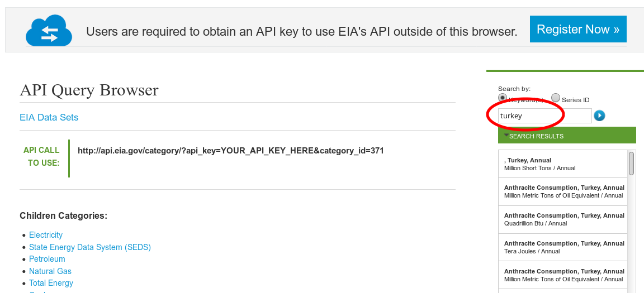
Task: Open the Petroleum category link
Action: (x=47, y=259)
